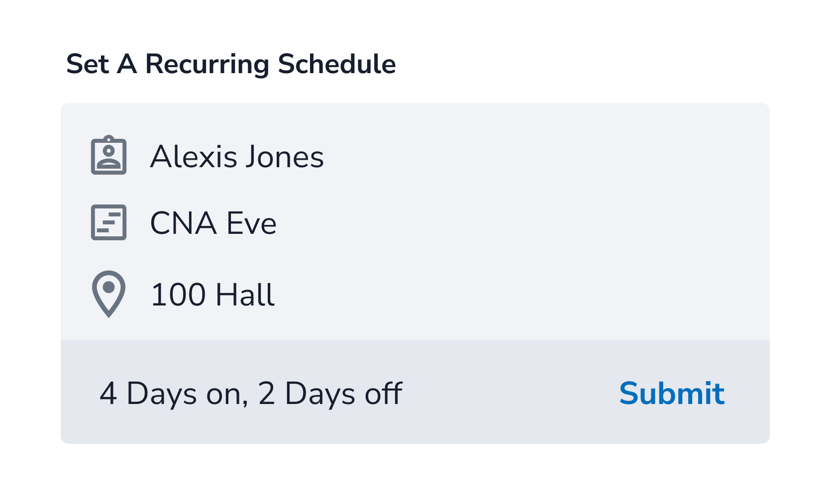Click the number 100 in location row
The height and width of the screenshot is (504, 830).
point(178,295)
